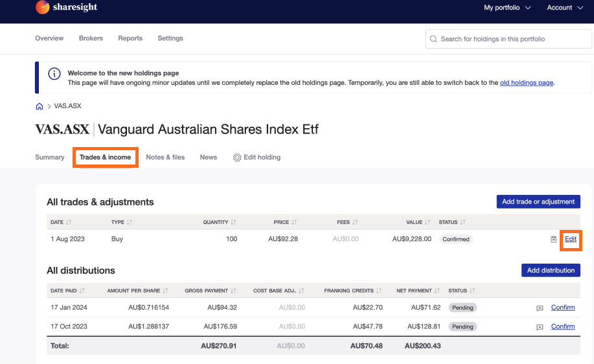Viewport: 594px width, 364px height.
Task: Click the Add distribution button
Action: (x=551, y=271)
